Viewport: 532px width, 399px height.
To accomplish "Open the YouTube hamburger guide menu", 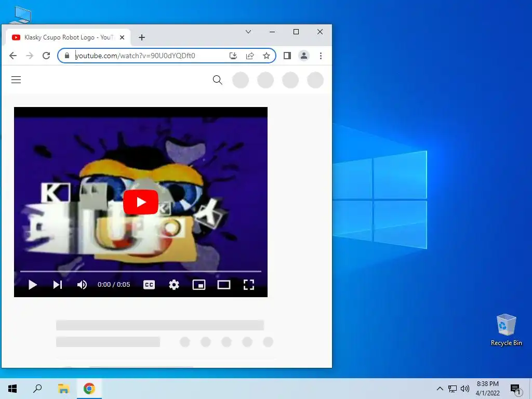I will coord(16,79).
